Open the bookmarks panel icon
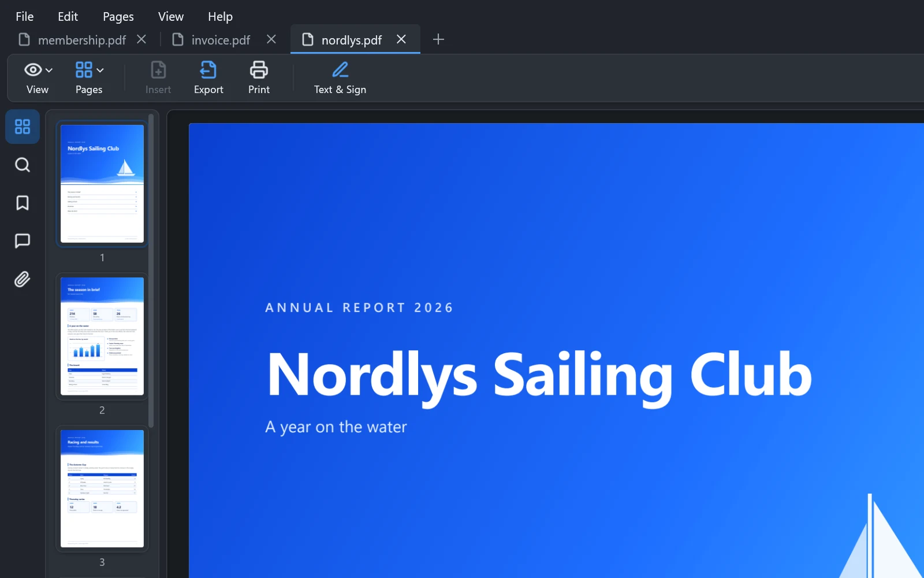Screen dimensions: 924x578 pos(23,203)
